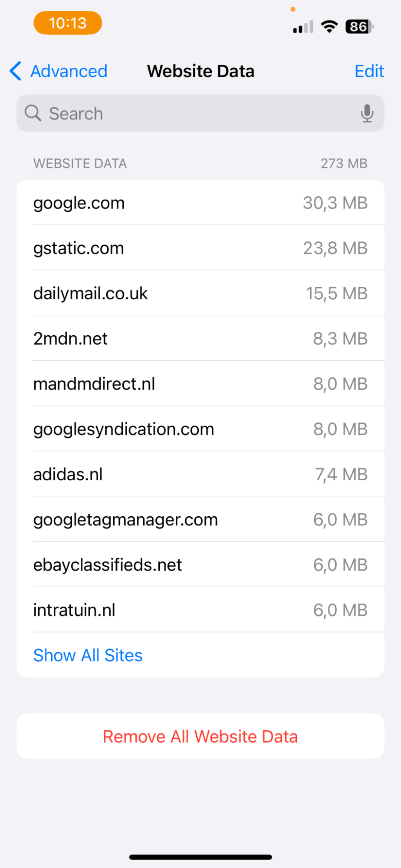Focus the Search field
Viewport: 401px width, 868px height.
tap(191, 113)
